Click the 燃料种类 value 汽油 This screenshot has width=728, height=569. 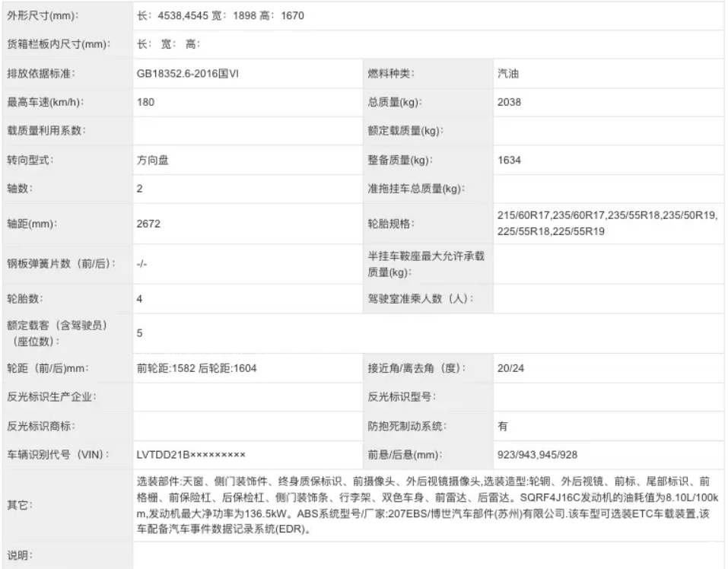509,74
